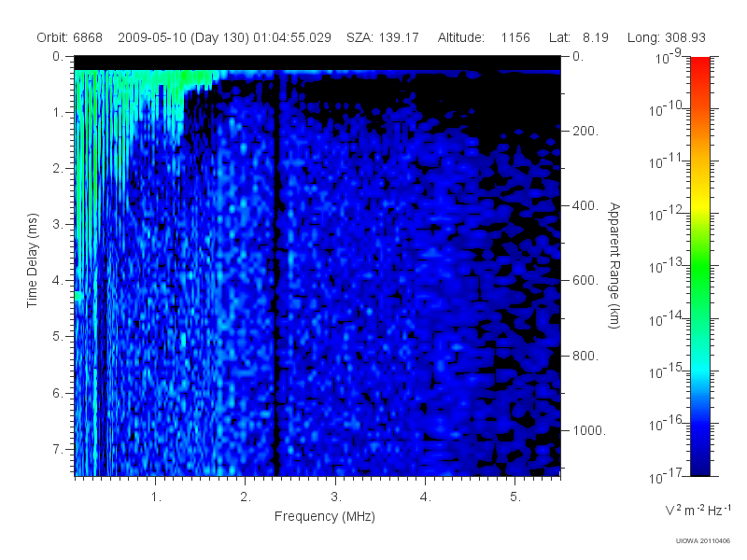Select the date '2009-05-10 (Day 130)' text

click(183, 37)
